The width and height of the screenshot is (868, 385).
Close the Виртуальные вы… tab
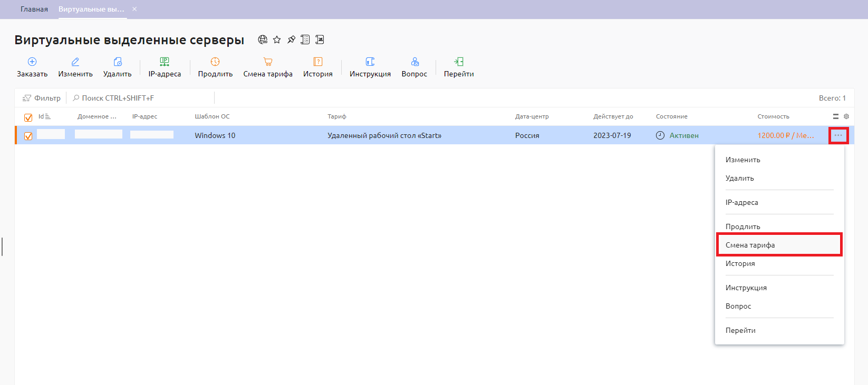click(134, 9)
